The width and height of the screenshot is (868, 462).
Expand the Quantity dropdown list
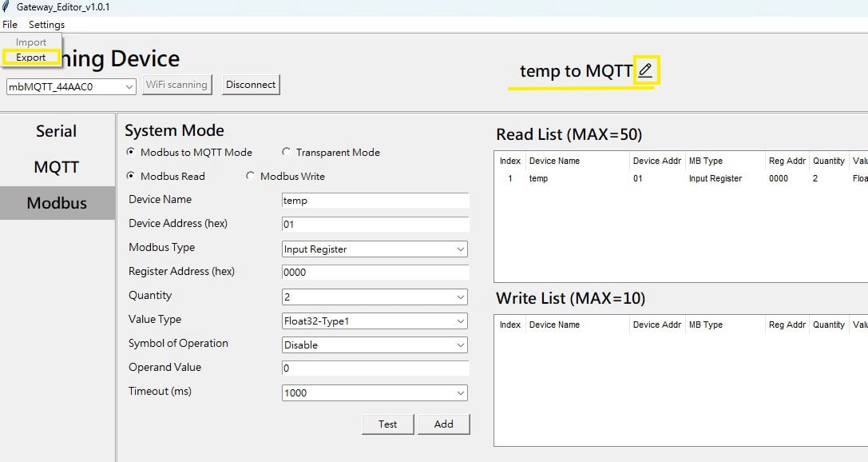(x=460, y=297)
